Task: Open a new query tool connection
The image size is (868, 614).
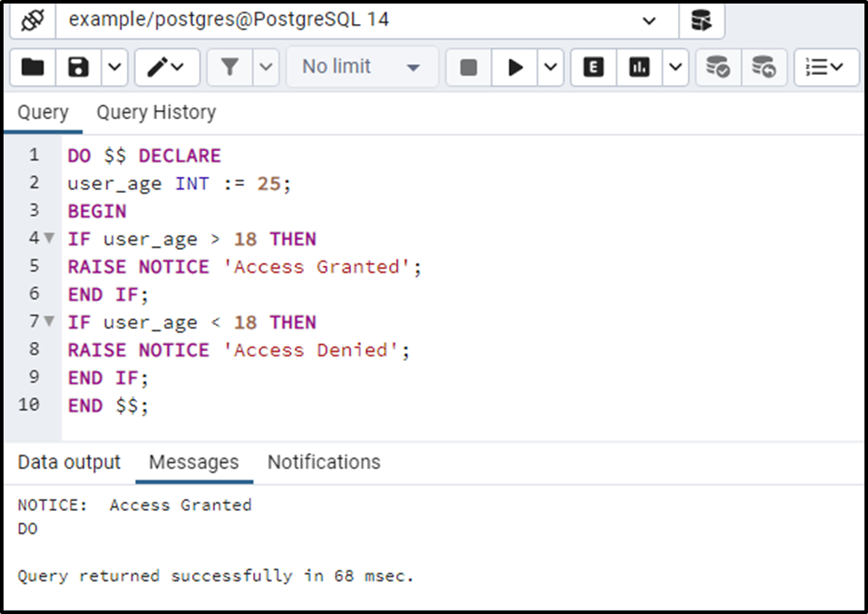Action: 702,20
